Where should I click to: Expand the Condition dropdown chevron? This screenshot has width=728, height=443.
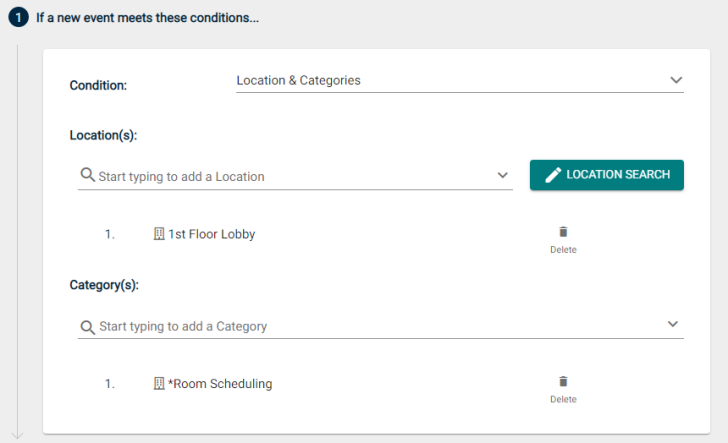point(676,80)
